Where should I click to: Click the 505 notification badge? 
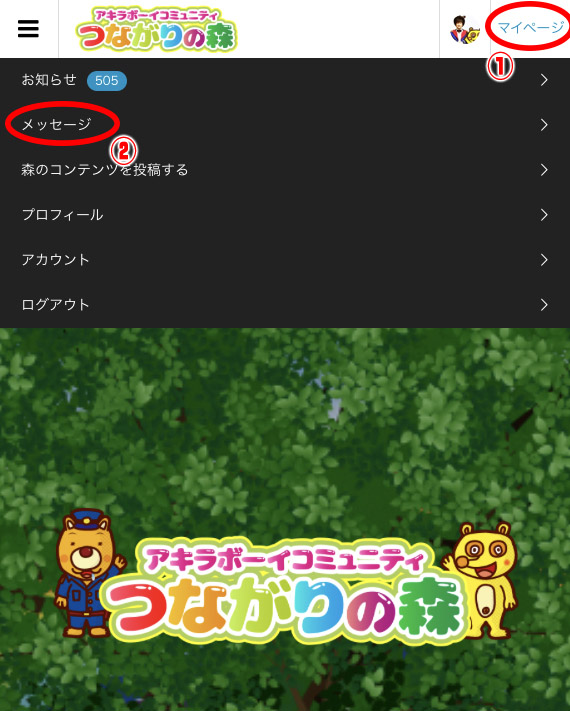(x=107, y=81)
